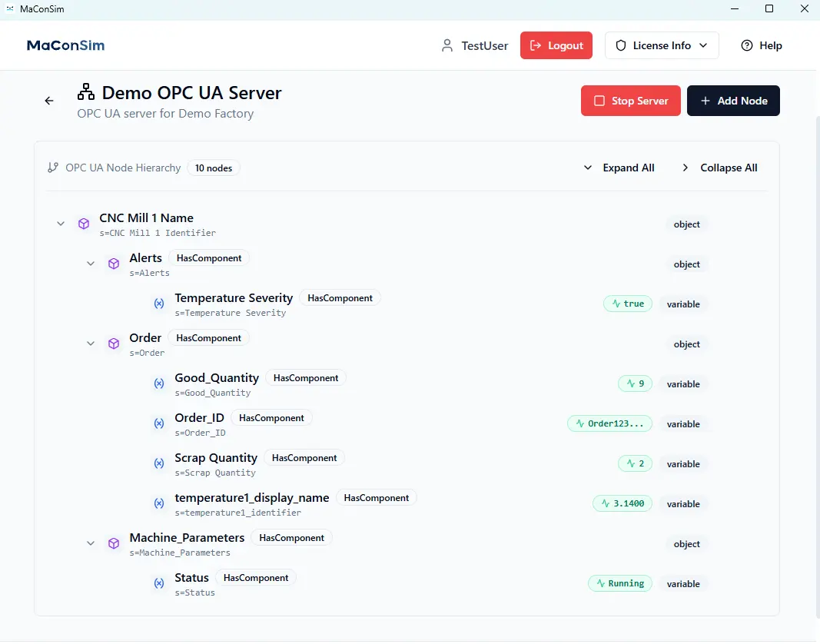The height and width of the screenshot is (644, 820).
Task: Click the s=CNC Mill 1 Identifier text
Action: pos(158,233)
